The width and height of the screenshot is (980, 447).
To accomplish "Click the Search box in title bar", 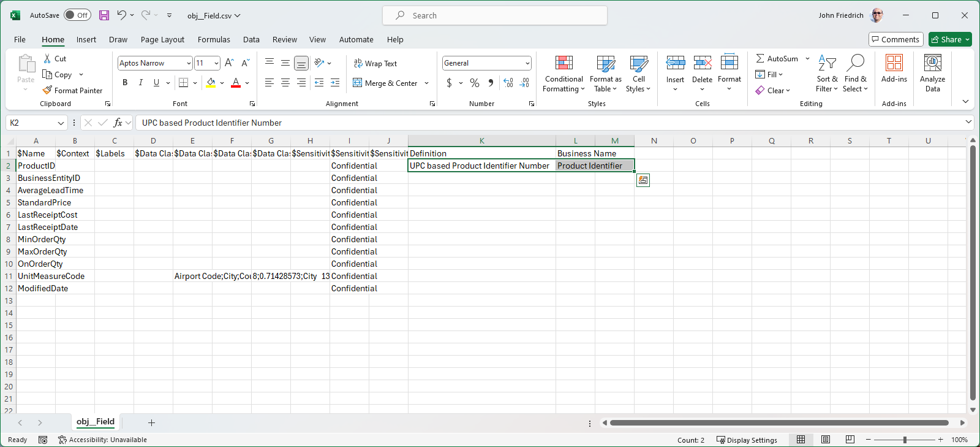I will 495,15.
